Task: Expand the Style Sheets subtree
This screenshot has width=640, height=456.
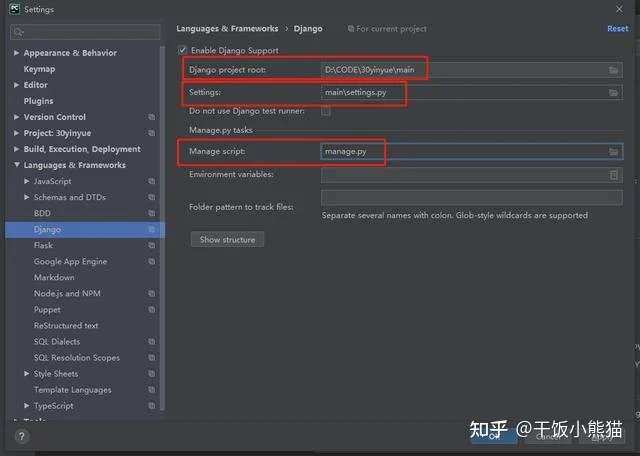Action: [x=27, y=374]
